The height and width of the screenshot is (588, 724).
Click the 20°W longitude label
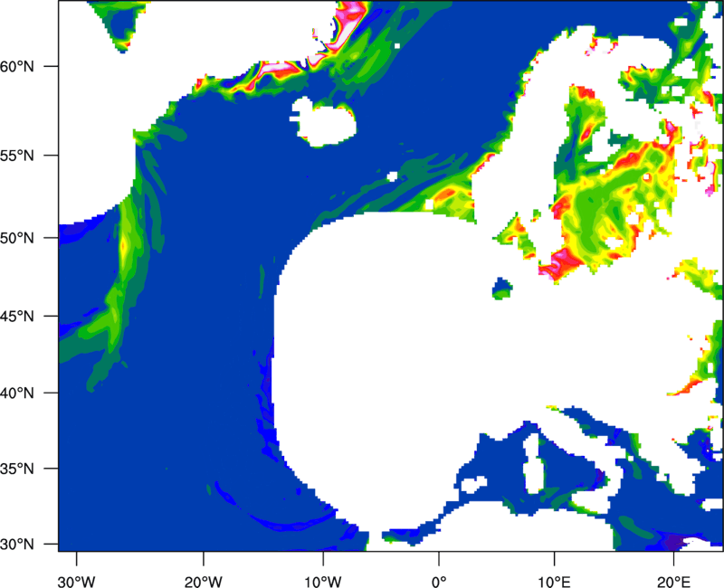click(x=203, y=582)
